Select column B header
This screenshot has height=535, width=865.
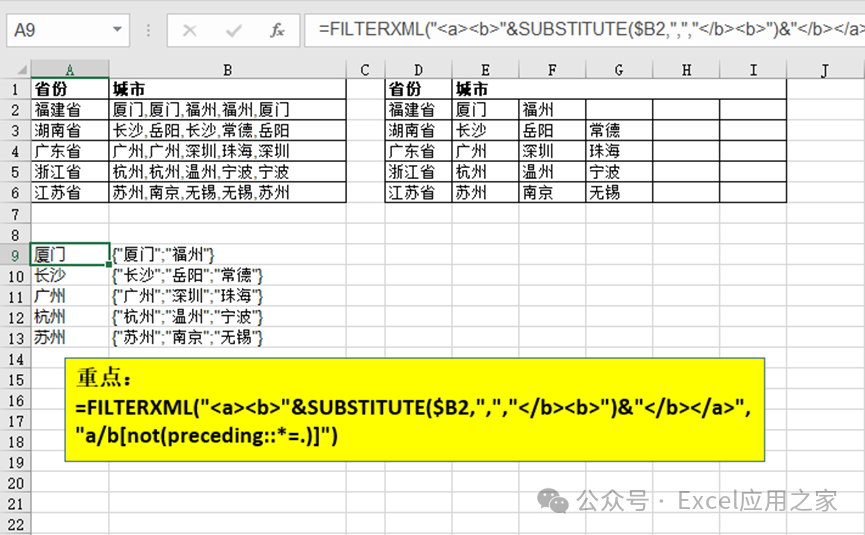227,70
